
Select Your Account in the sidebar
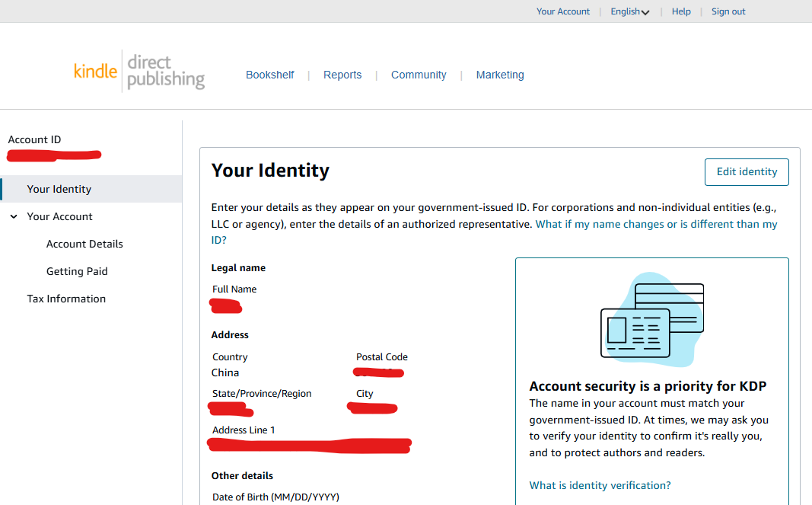click(59, 216)
